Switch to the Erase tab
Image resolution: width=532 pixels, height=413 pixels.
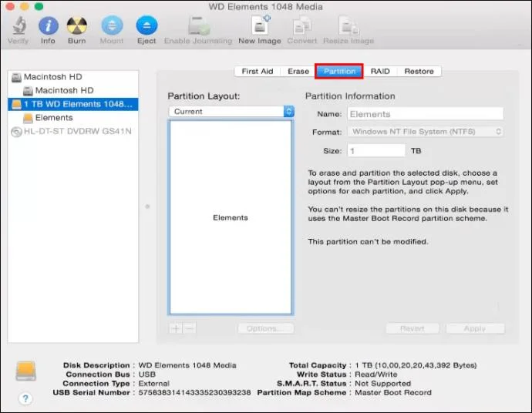tap(298, 71)
